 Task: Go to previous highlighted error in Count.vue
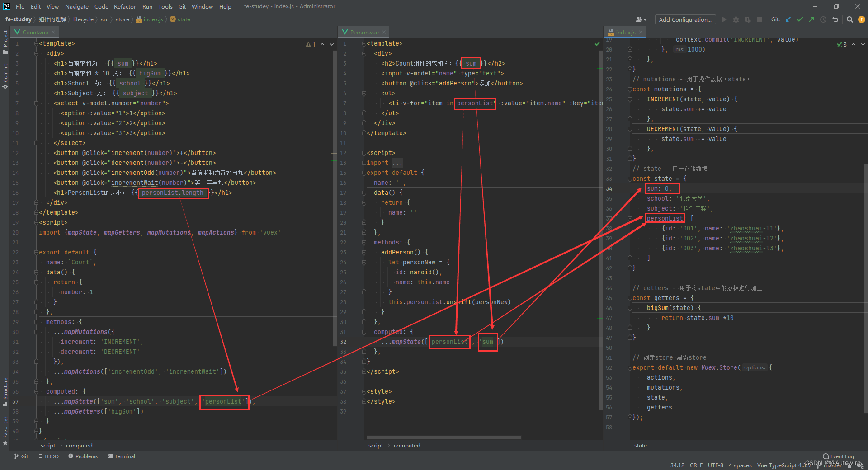322,44
